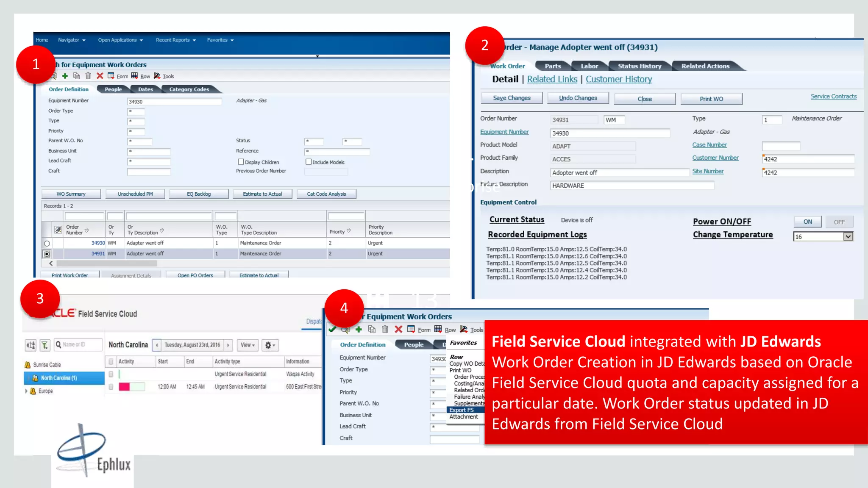Select North Carolina (1) tree item

(x=64, y=378)
